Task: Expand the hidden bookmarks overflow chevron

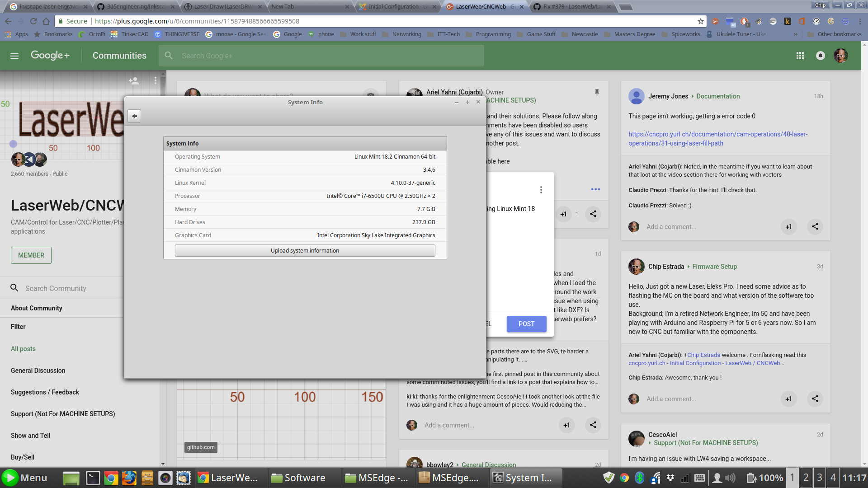Action: point(796,34)
